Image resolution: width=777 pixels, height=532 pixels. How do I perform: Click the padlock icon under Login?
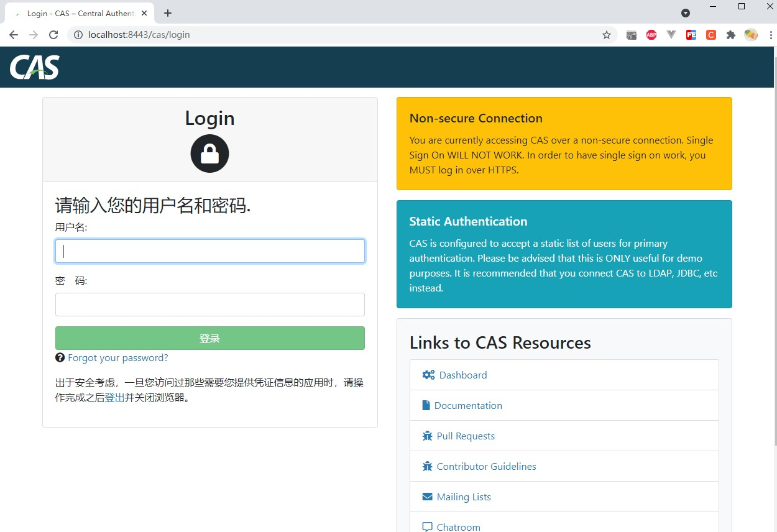click(210, 154)
